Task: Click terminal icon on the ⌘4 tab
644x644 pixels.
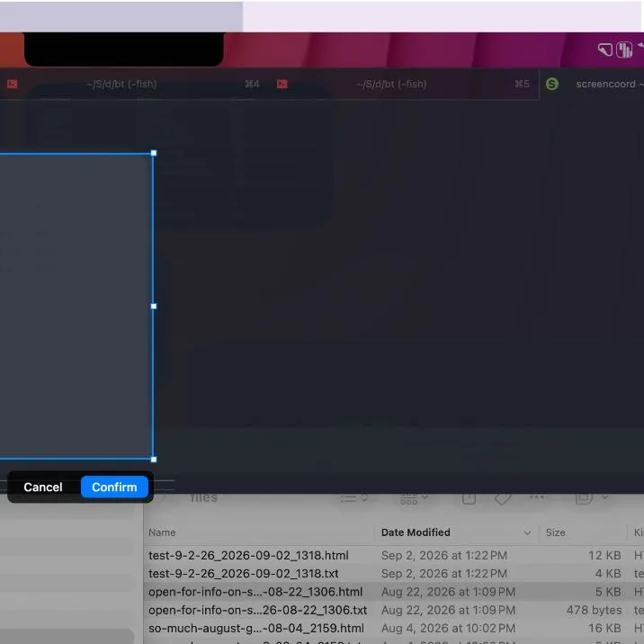Action: click(13, 85)
